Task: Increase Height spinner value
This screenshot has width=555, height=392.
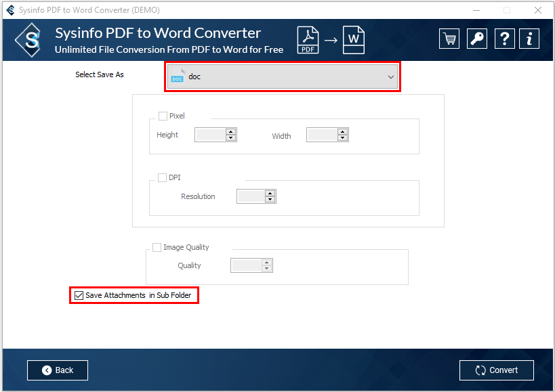Action: pos(230,131)
